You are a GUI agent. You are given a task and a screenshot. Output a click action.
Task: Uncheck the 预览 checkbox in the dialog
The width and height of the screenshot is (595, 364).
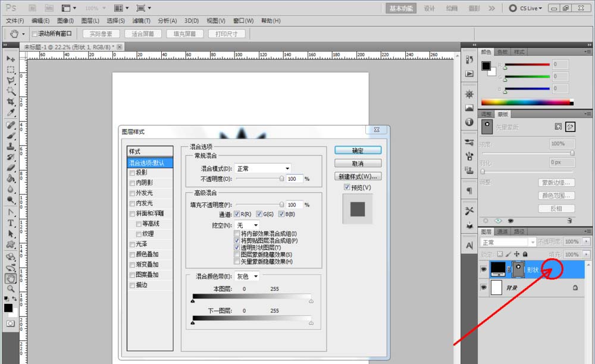347,187
